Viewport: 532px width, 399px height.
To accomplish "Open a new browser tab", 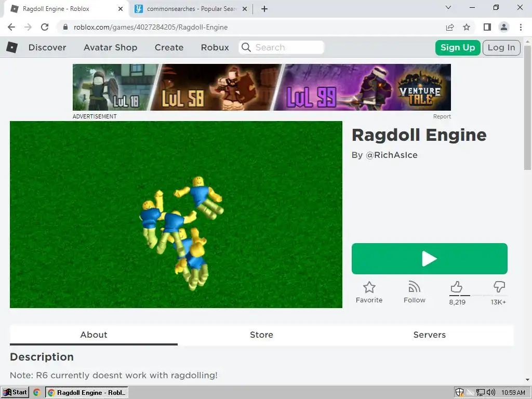I will click(264, 9).
